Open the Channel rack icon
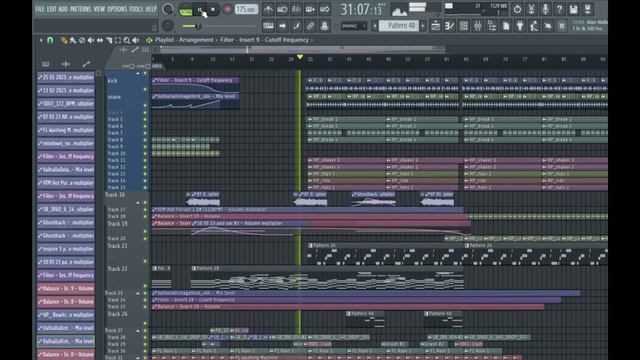 click(x=464, y=26)
